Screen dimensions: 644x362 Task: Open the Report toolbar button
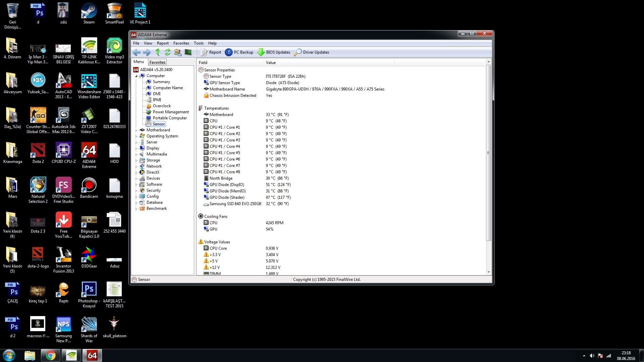pyautogui.click(x=211, y=52)
